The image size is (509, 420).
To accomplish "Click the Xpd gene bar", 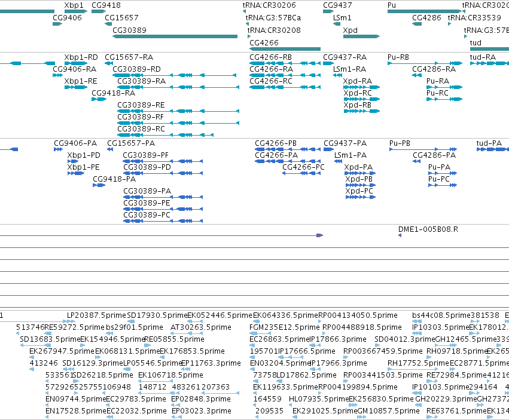I will 362,36.
